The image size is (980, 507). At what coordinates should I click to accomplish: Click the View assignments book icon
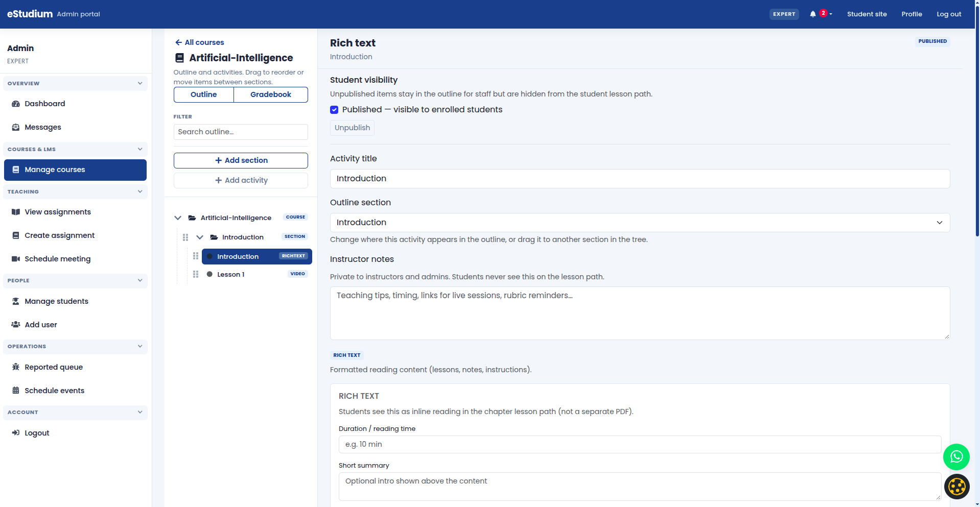point(16,212)
